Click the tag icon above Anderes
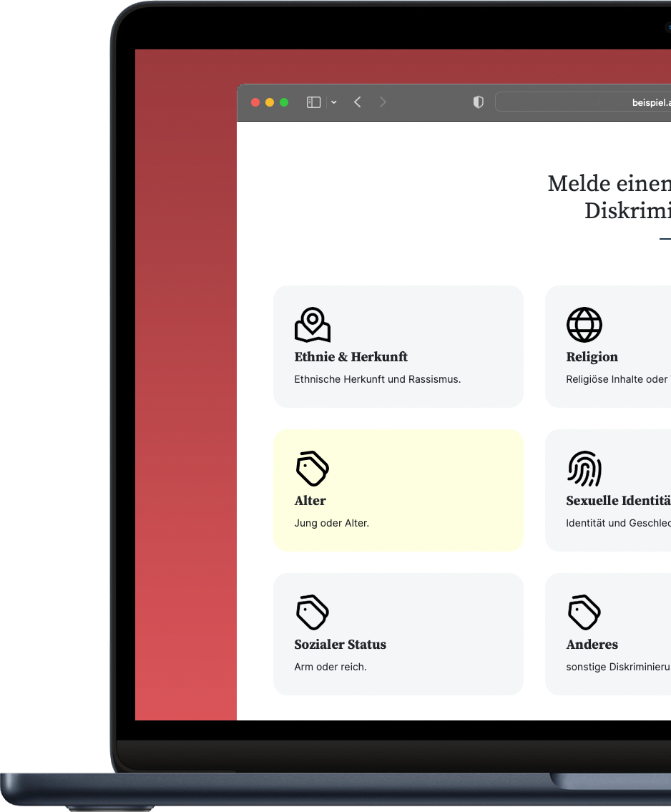 tap(584, 612)
